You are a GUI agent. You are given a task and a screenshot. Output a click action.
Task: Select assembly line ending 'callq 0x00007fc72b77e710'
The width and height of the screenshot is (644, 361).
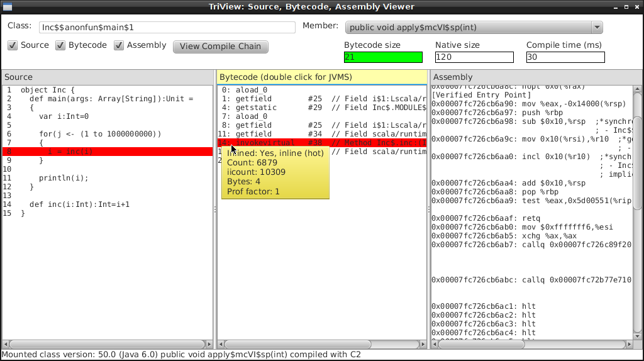coord(531,280)
